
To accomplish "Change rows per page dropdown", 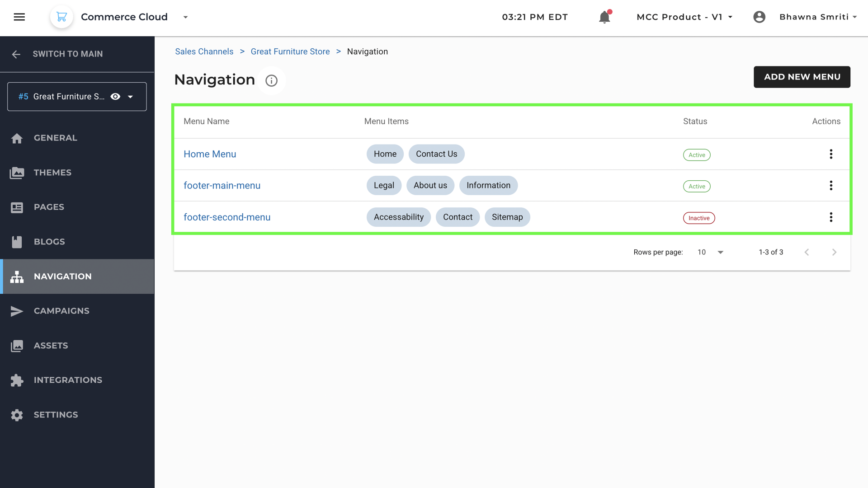I will click(x=710, y=252).
